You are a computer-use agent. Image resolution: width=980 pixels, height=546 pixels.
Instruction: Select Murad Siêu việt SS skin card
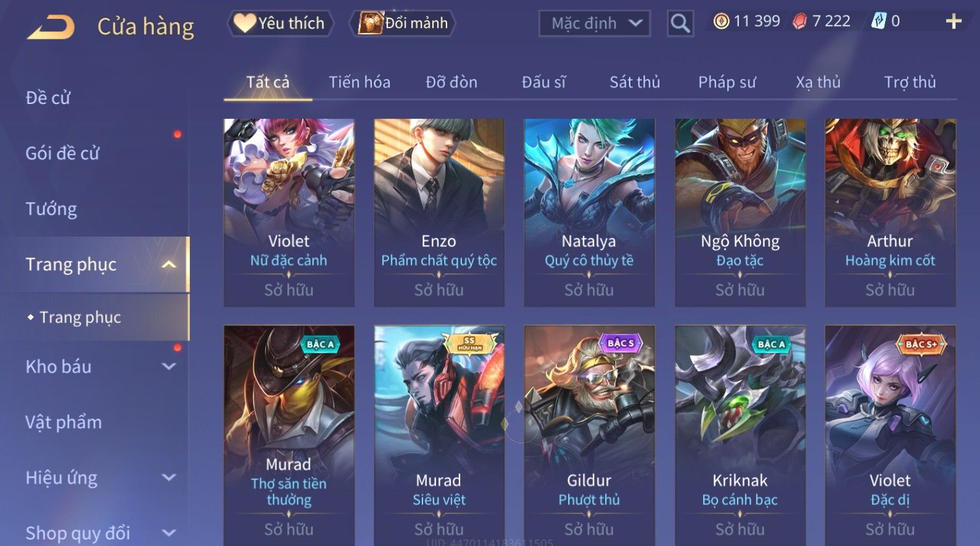[439, 435]
